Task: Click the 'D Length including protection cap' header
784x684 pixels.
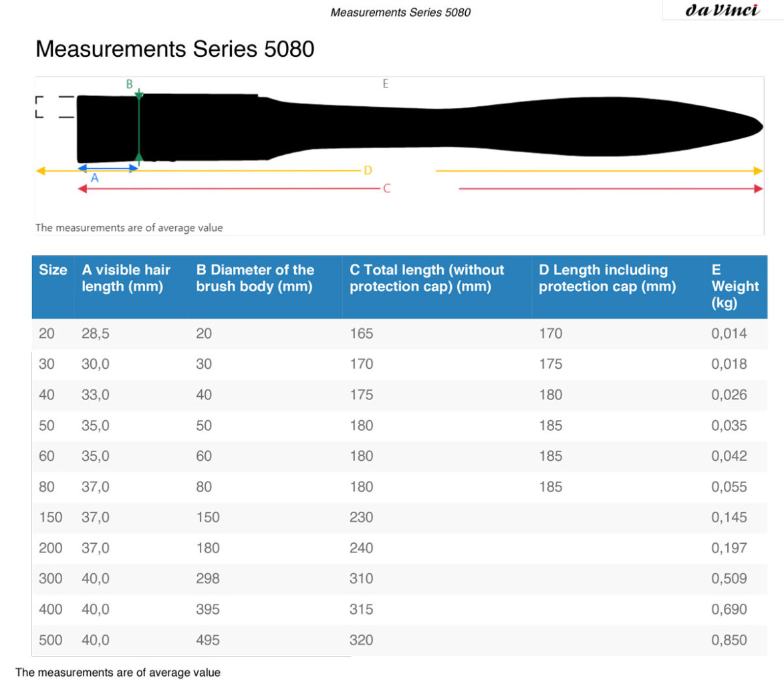Action: [x=608, y=278]
